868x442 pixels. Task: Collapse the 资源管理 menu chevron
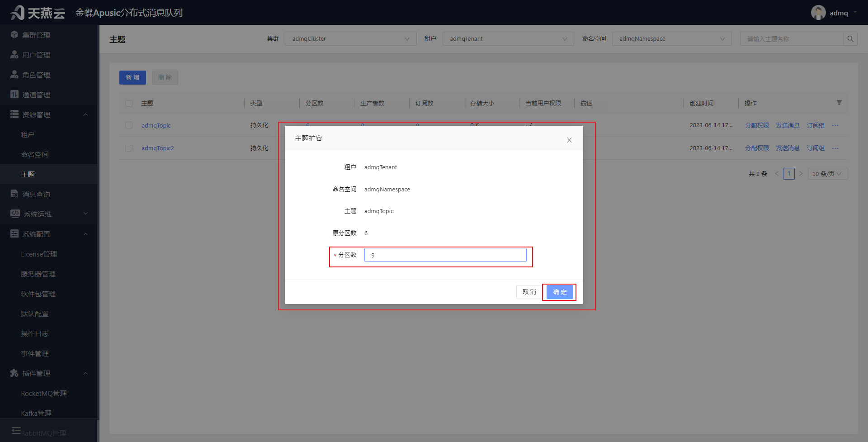(85, 114)
